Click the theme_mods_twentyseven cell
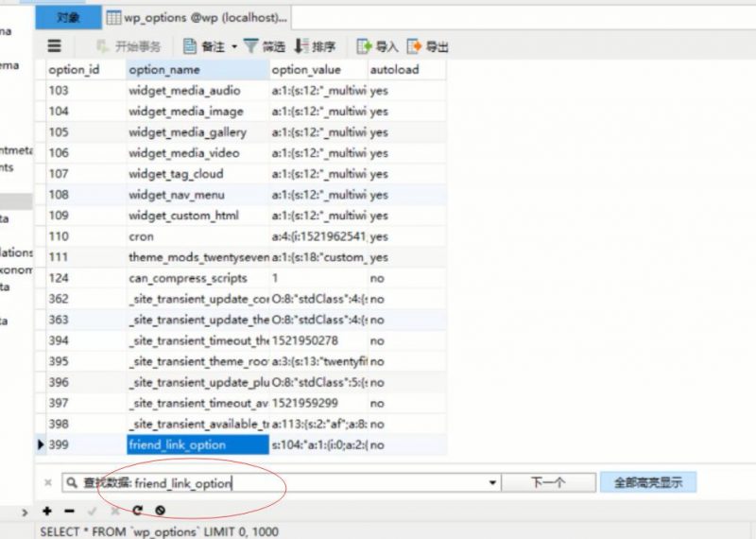 198,257
